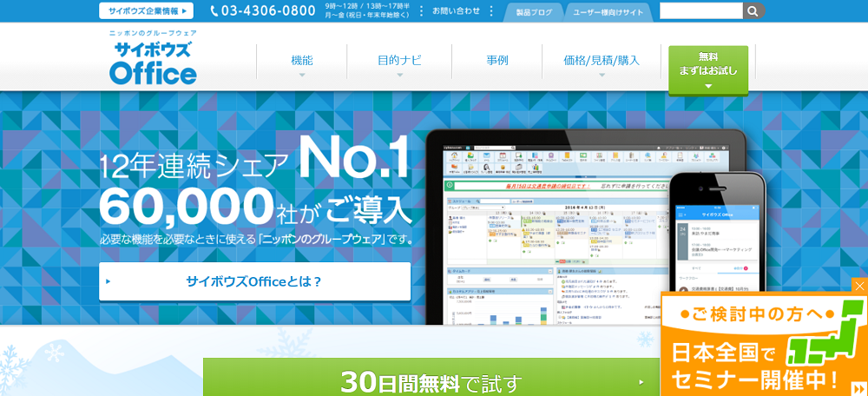868x396 pixels.
Task: Open the 事例 menu item
Action: [497, 61]
